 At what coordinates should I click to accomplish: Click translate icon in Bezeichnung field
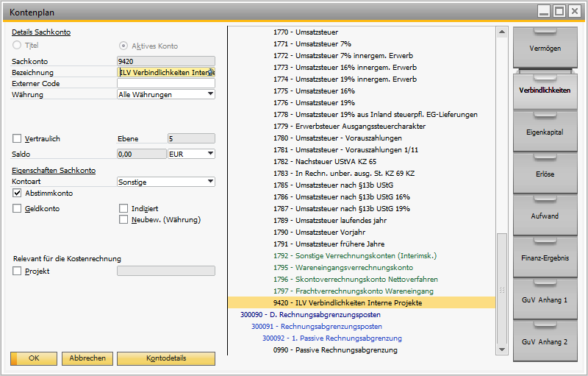click(x=211, y=72)
